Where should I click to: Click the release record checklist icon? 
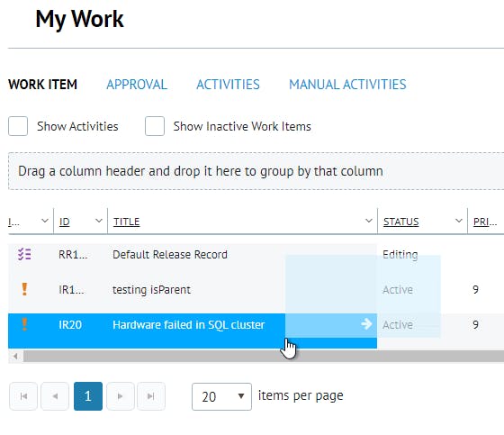tap(24, 254)
